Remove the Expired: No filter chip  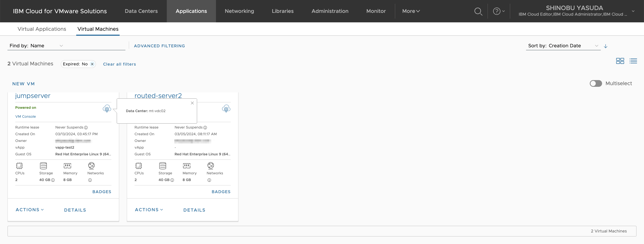pos(92,64)
